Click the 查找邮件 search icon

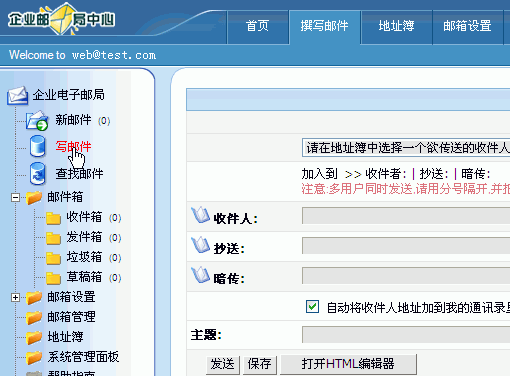click(x=37, y=173)
